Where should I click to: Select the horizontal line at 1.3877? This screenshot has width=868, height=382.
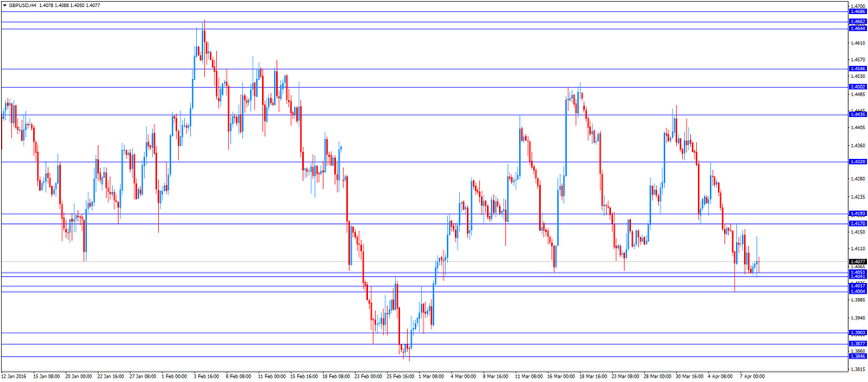[x=424, y=344]
